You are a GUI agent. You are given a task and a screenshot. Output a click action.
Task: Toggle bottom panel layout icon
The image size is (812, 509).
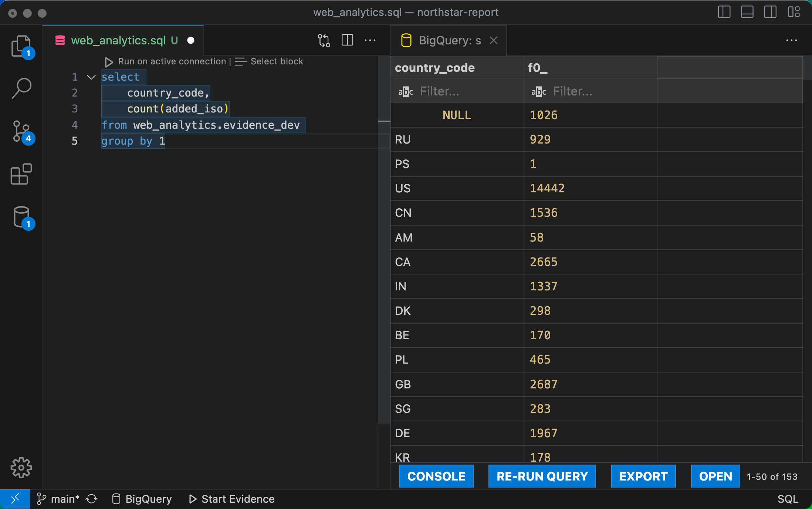pos(747,12)
